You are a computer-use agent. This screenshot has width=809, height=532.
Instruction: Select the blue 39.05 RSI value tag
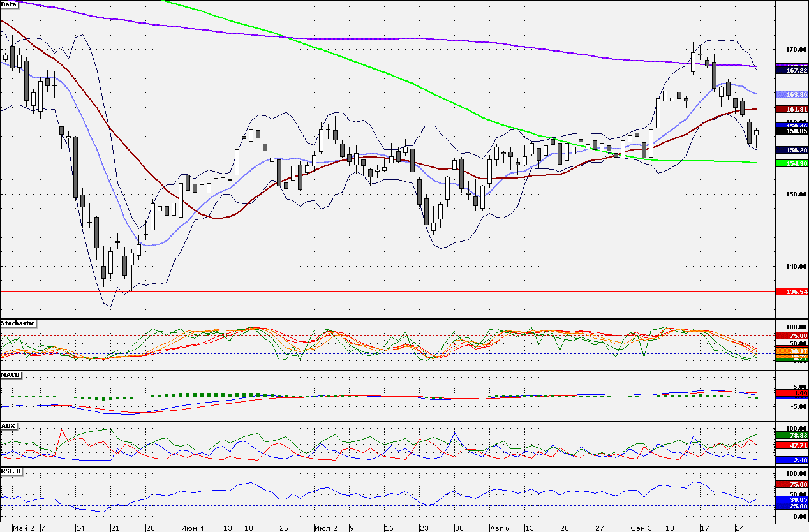(x=792, y=500)
